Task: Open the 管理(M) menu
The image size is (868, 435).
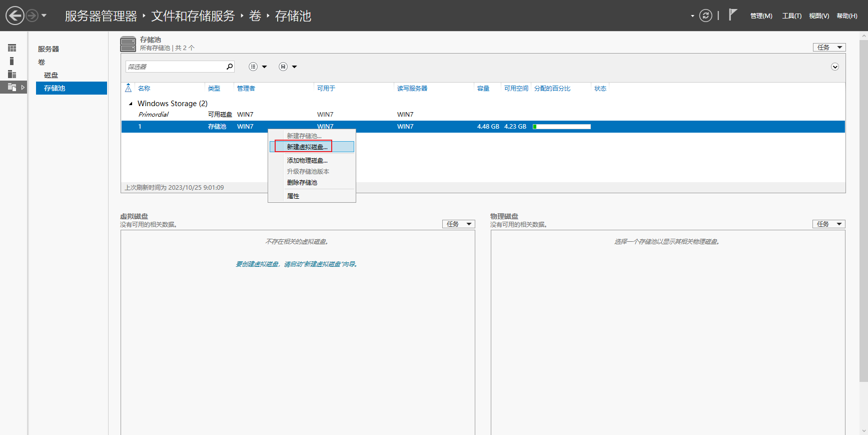Action: point(761,16)
